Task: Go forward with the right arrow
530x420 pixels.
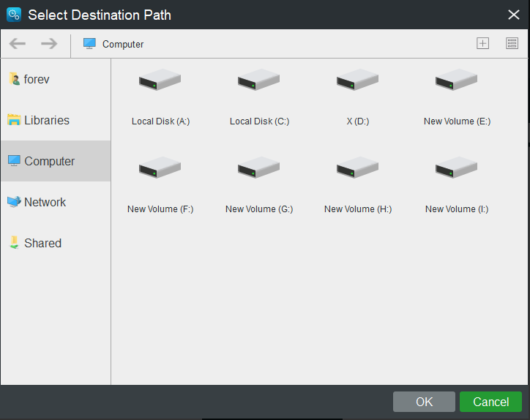Action: (49, 44)
